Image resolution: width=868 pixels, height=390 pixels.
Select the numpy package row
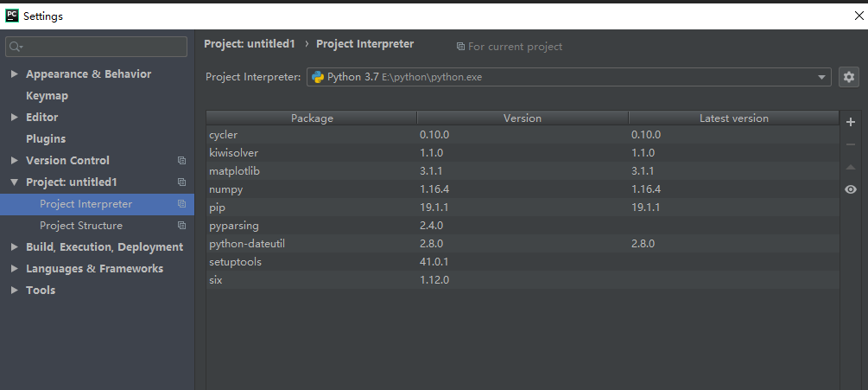[x=523, y=189]
